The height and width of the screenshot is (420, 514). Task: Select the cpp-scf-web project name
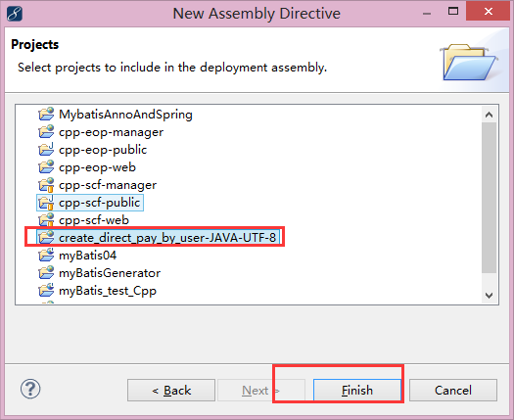[x=94, y=220]
